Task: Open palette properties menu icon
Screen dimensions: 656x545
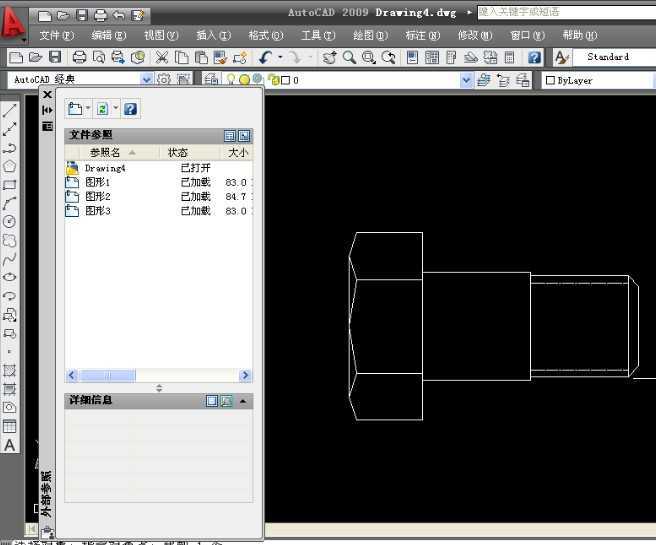Action: 47,126
